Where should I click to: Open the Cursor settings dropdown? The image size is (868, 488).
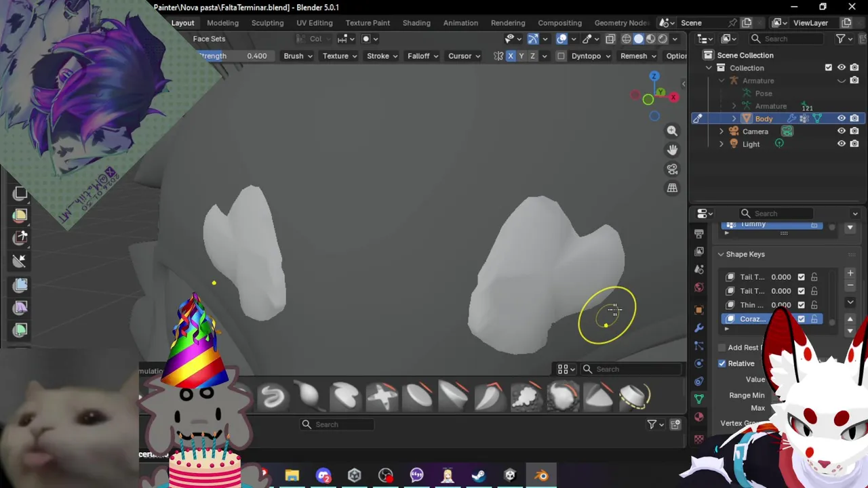click(x=464, y=56)
